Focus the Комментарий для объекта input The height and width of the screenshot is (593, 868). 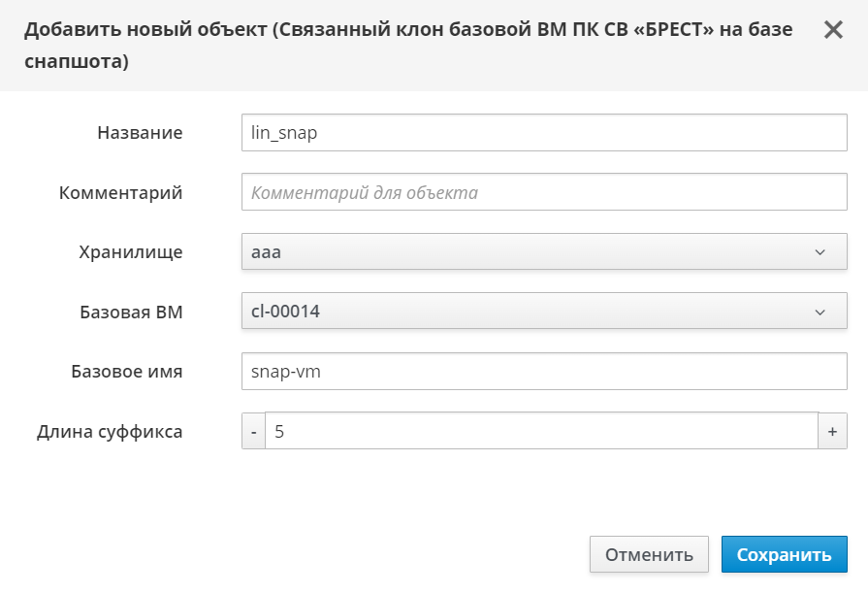coord(544,192)
